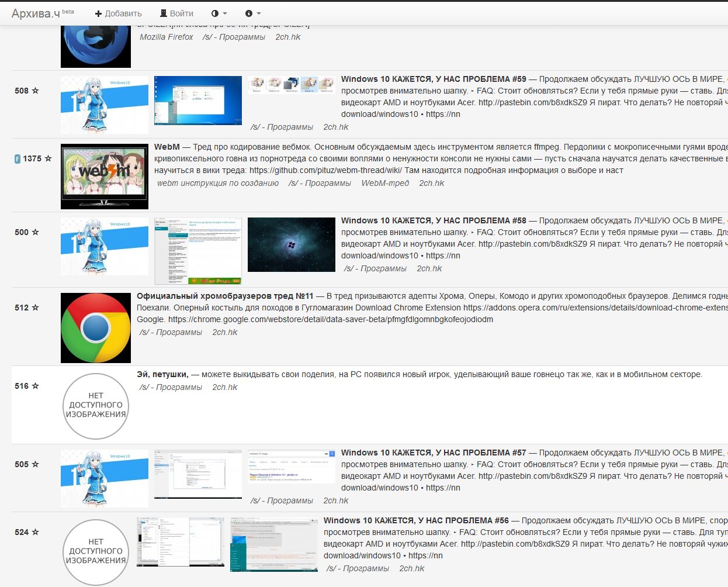728x587 pixels.
Task: Star the thread rated 505
Action: pos(35,464)
